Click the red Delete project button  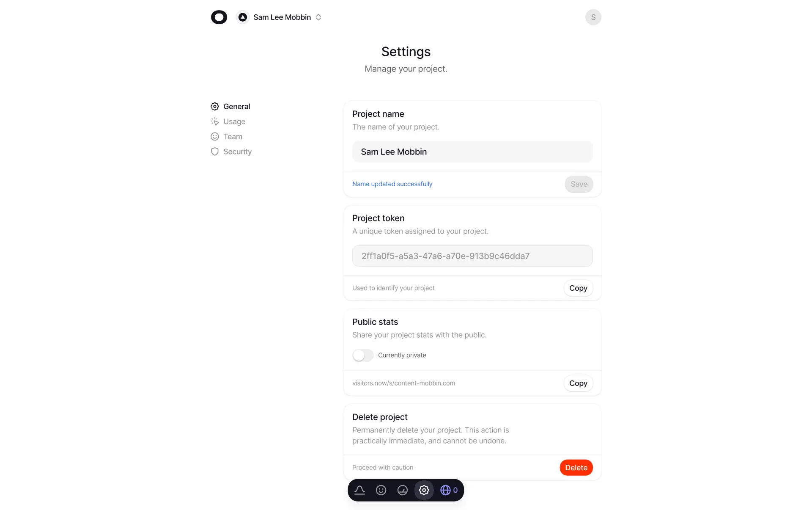click(576, 467)
